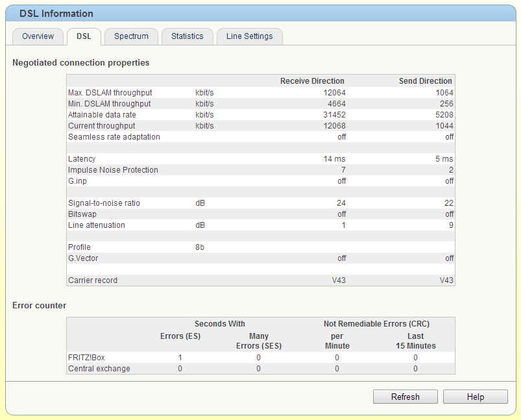
Task: Click the 8b profile value
Action: 200,247
